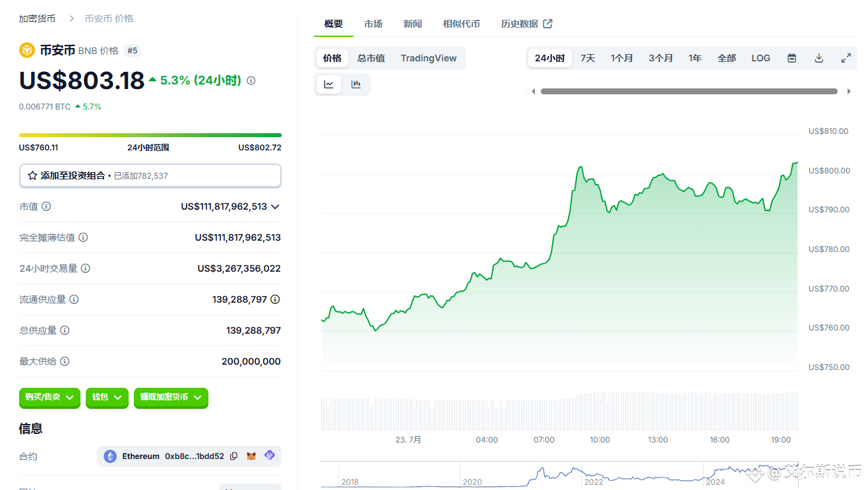The width and height of the screenshot is (868, 490).
Task: Select 7天 time range
Action: (x=588, y=58)
